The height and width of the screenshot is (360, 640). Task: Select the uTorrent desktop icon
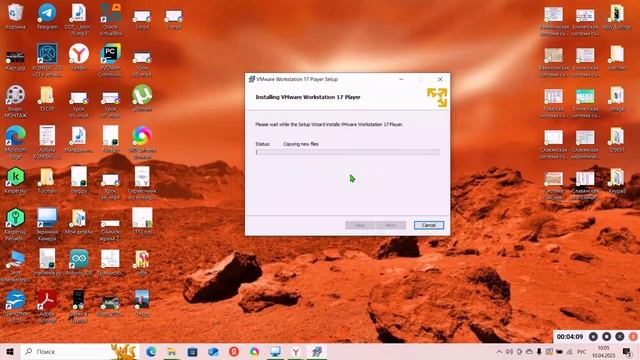tap(142, 98)
